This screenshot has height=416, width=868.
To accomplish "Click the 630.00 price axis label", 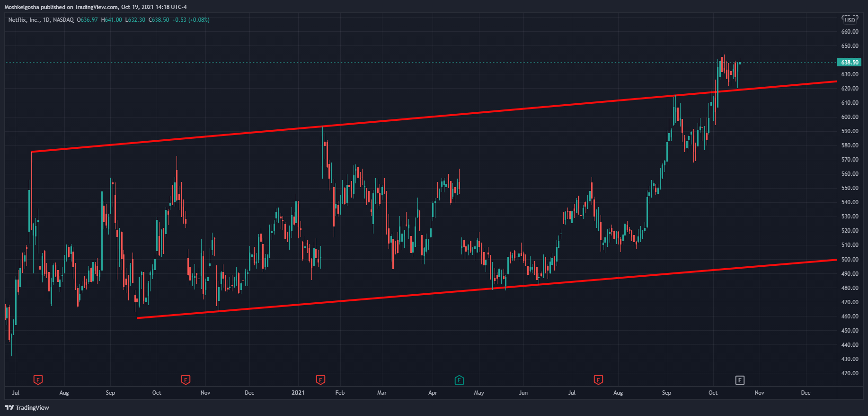I will coord(850,74).
